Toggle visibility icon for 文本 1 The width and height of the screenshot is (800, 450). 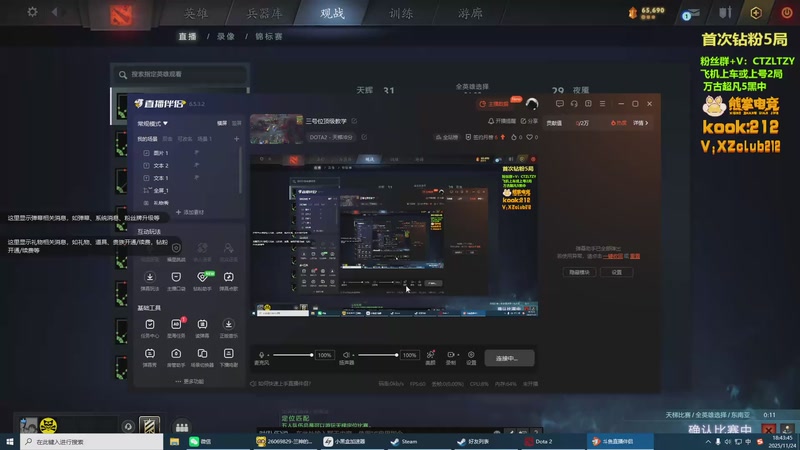click(196, 178)
